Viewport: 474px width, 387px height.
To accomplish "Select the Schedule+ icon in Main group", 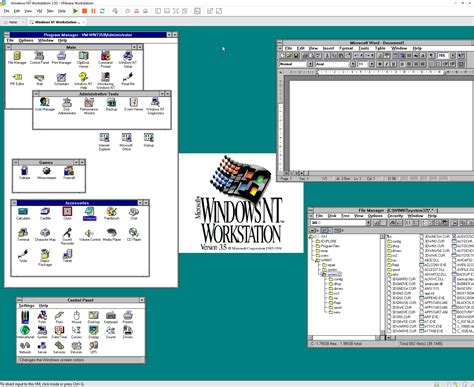I will click(x=61, y=79).
